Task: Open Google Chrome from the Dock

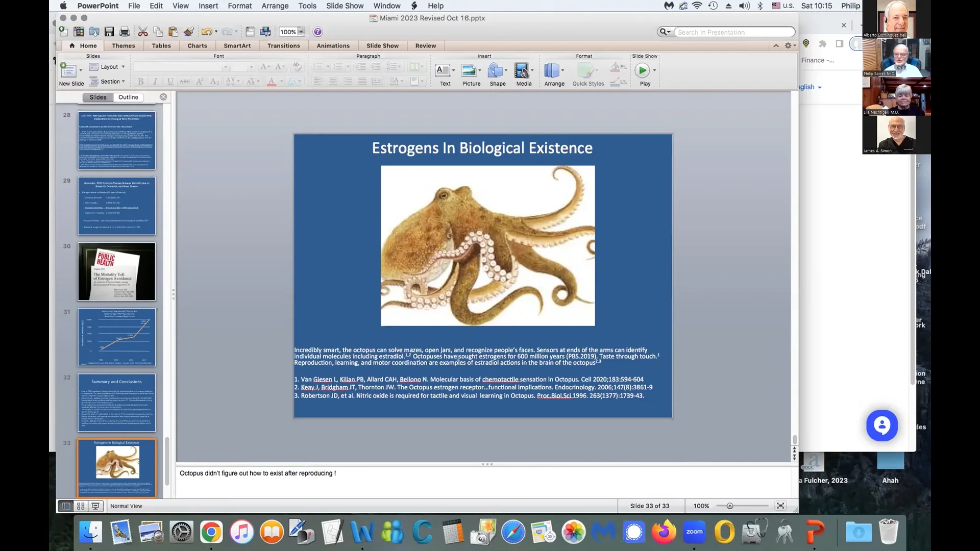Action: (x=211, y=532)
